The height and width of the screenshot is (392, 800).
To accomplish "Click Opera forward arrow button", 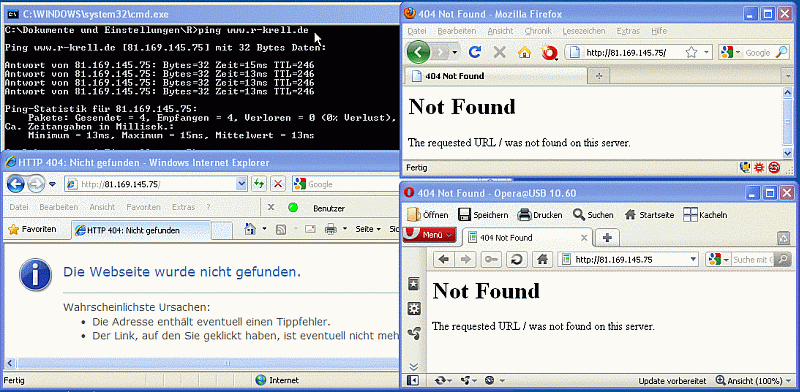I will pos(465,260).
